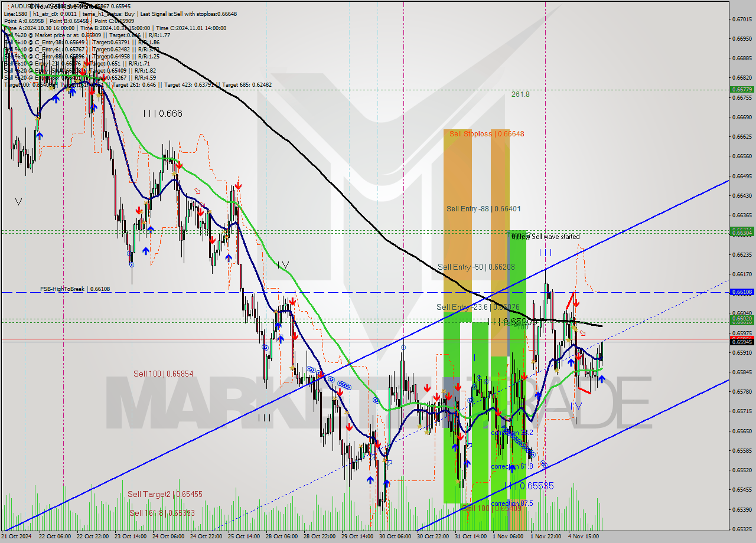Click the 0.65455 price axis label
Image resolution: width=756 pixels, height=543 pixels.
[x=742, y=489]
